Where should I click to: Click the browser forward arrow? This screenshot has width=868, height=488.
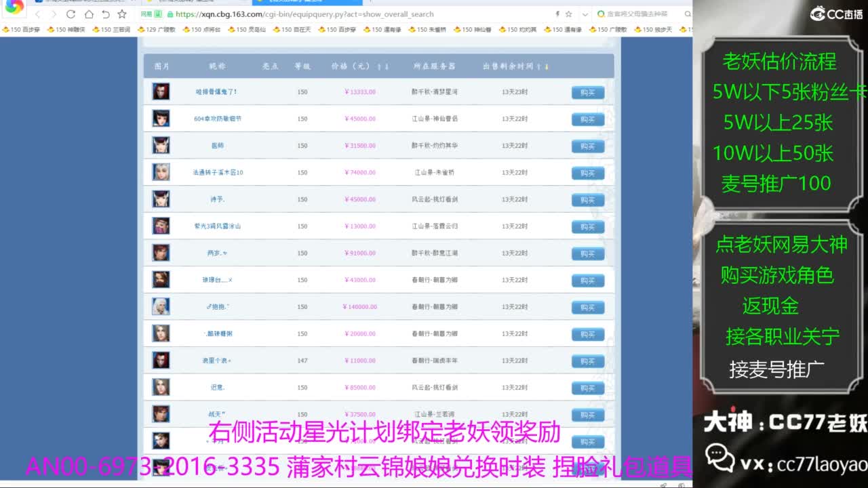54,14
